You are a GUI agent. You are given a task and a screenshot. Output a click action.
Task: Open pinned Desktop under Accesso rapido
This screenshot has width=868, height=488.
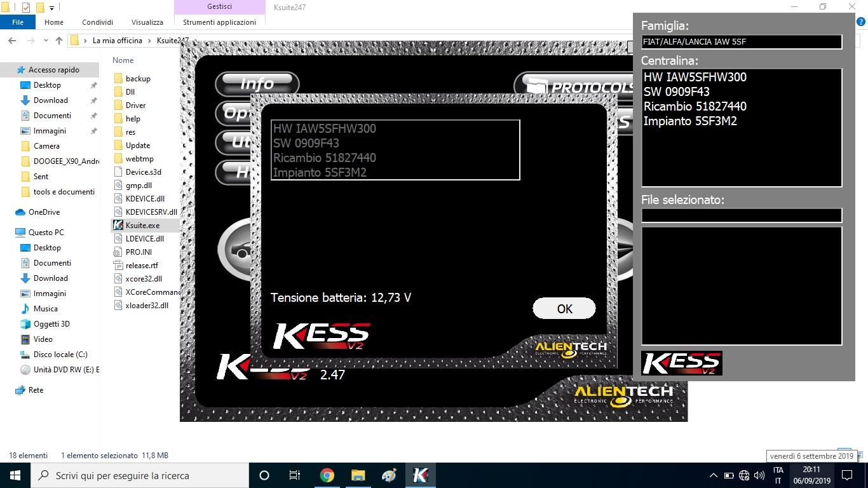pos(47,85)
